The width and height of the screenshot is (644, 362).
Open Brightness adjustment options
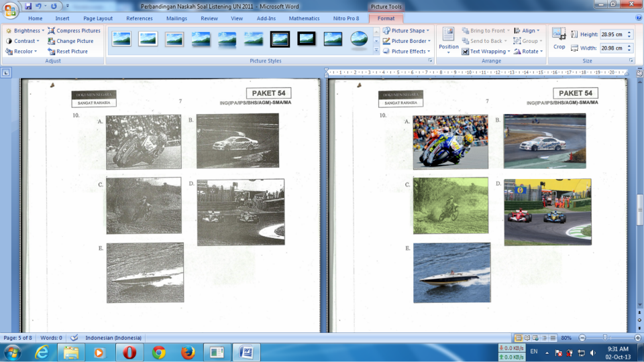(x=25, y=31)
